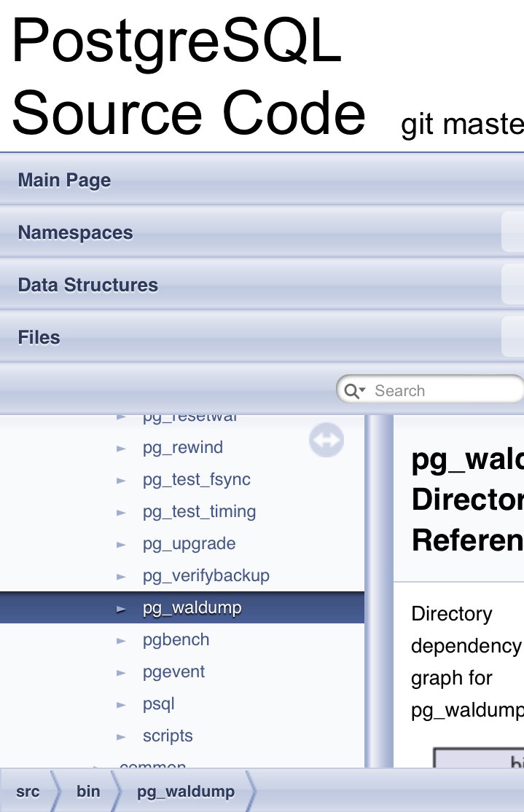Open the pg_upgrade directory link
This screenshot has width=524, height=812.
[x=189, y=544]
